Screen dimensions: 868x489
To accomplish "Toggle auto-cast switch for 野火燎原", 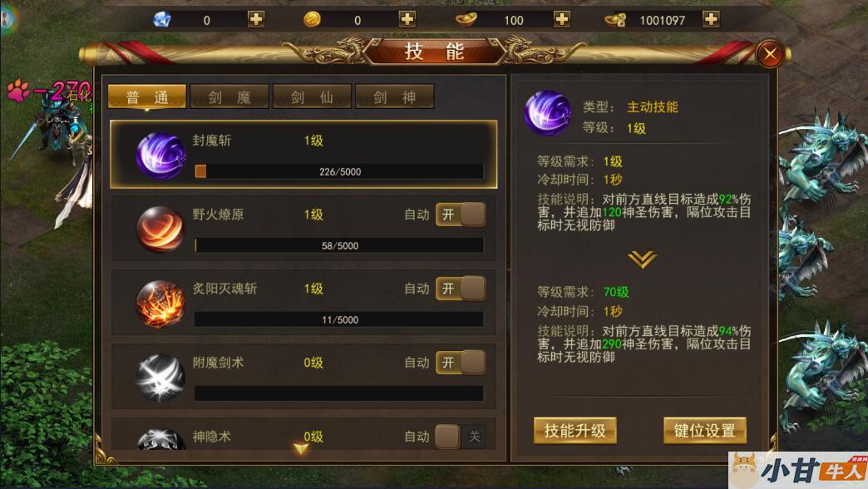I will click(461, 215).
